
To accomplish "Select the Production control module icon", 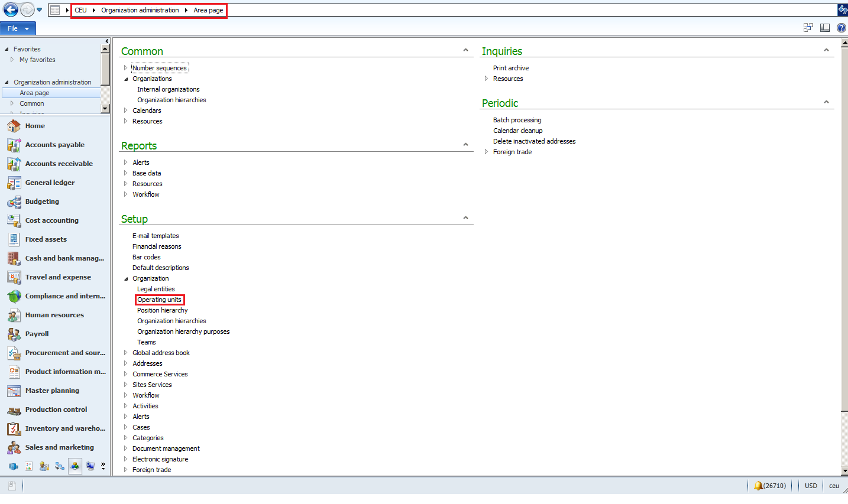I will [14, 409].
